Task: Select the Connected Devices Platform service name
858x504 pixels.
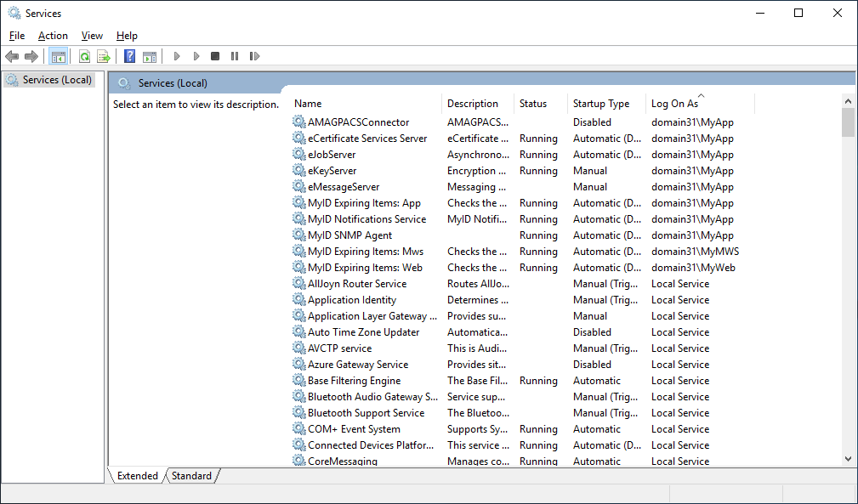Action: point(371,445)
